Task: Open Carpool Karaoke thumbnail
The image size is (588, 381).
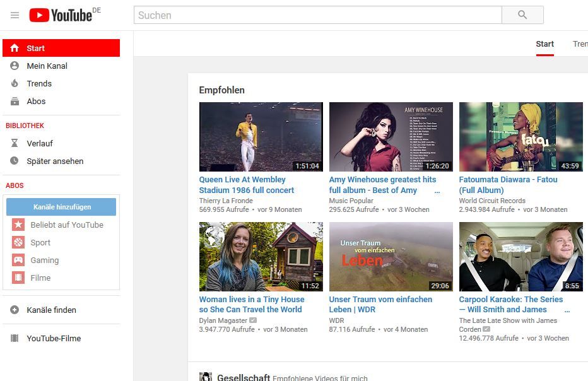Action: [x=521, y=257]
